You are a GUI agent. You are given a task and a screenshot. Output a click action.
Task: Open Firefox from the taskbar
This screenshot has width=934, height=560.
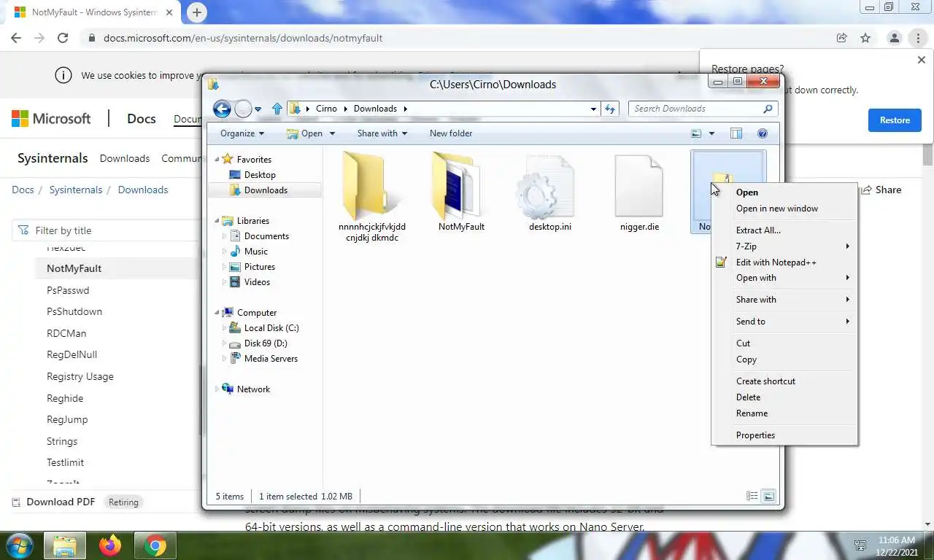pyautogui.click(x=110, y=545)
